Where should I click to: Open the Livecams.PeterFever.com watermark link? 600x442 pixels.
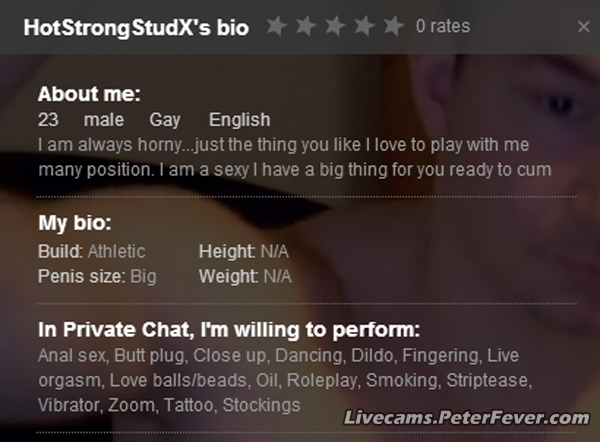pyautogui.click(x=466, y=417)
